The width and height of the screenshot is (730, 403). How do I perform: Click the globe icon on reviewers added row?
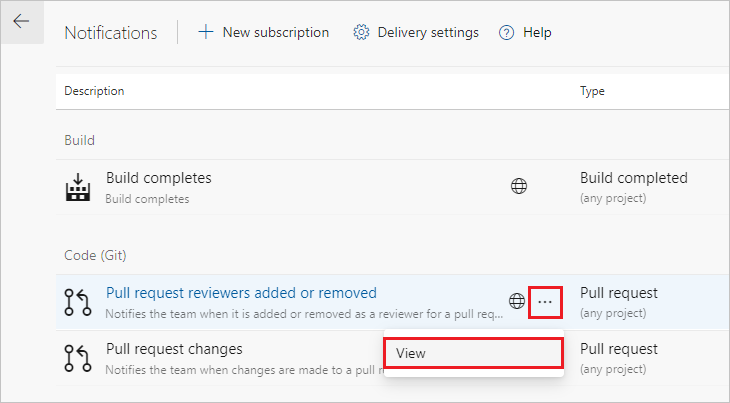coord(517,301)
